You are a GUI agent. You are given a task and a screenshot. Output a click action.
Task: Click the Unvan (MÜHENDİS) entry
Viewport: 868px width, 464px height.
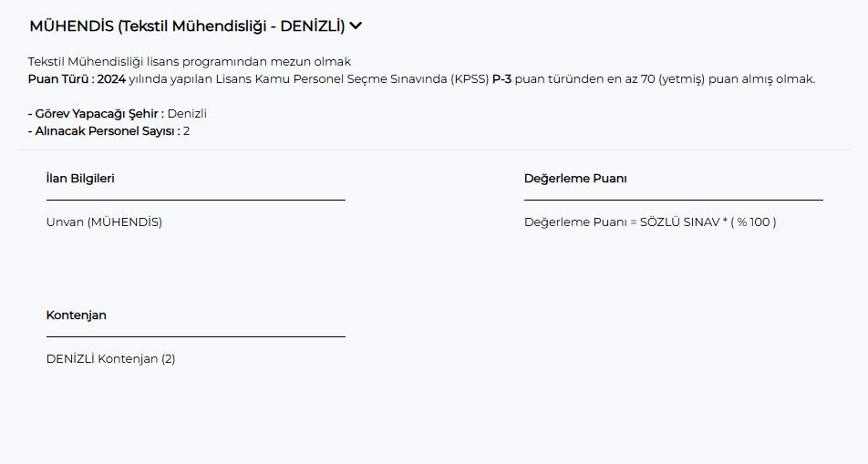point(104,222)
